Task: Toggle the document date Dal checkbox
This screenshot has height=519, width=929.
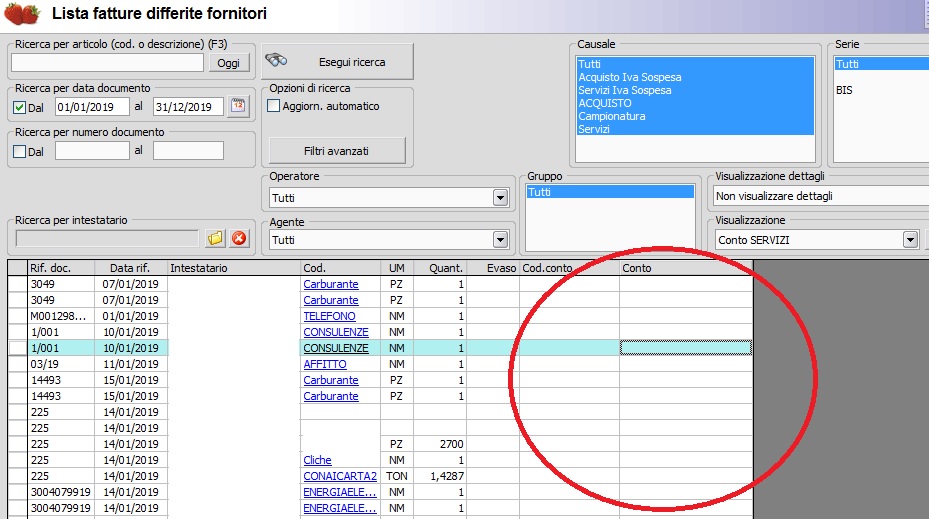Action: pos(20,107)
